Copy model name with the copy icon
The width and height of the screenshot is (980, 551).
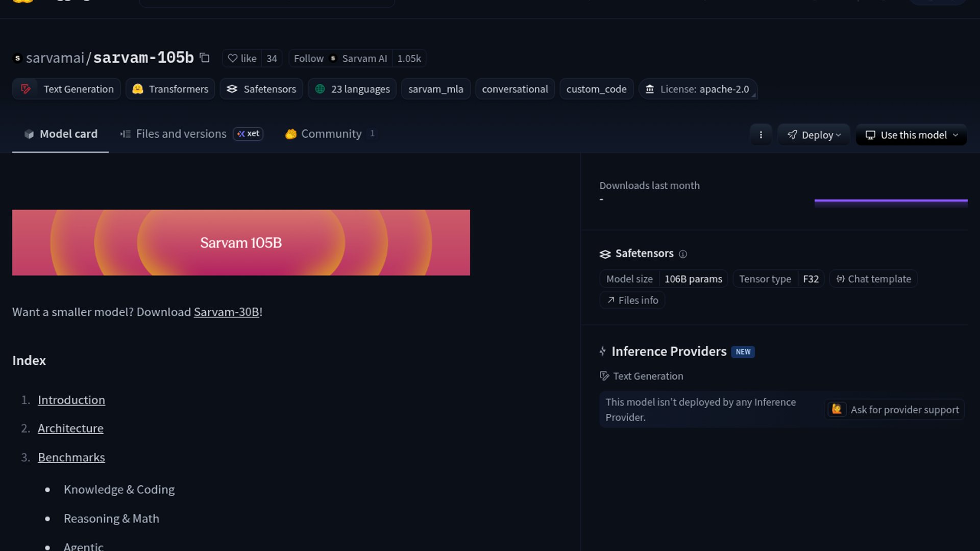(x=205, y=58)
